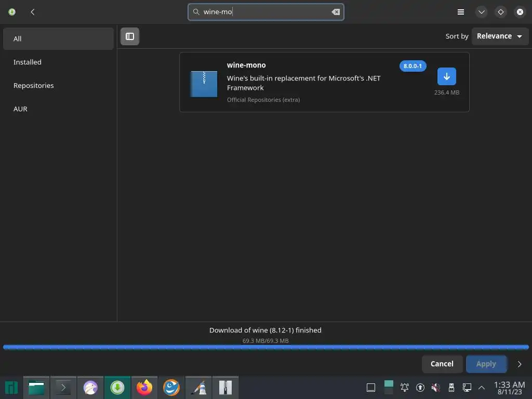Click the Pamac app icon in titlebar
Viewport: 532px width, 399px height.
coord(12,12)
